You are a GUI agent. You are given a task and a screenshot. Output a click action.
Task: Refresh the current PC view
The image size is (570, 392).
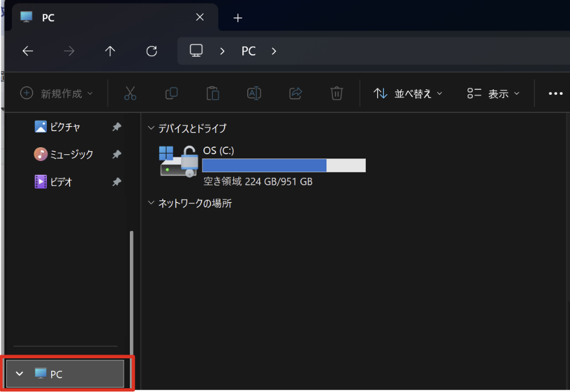click(152, 51)
